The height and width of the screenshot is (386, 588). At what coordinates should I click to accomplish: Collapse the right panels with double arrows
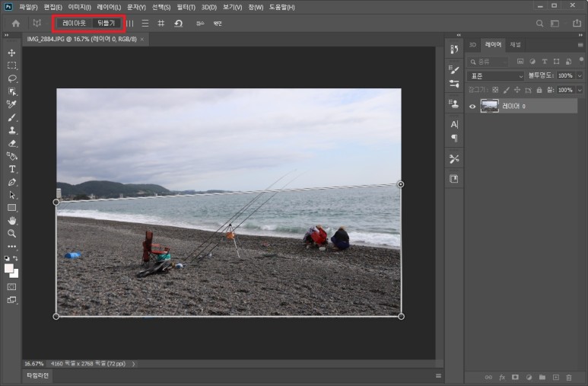580,35
